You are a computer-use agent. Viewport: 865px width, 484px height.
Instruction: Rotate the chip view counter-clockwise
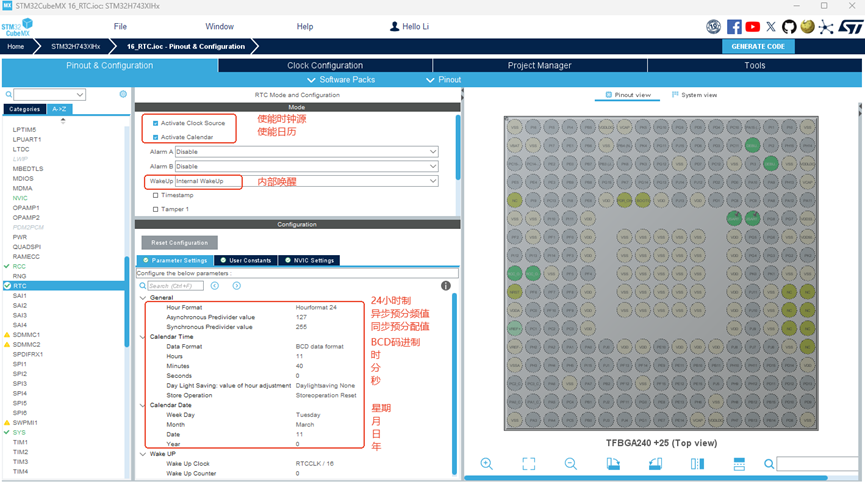[x=655, y=464]
